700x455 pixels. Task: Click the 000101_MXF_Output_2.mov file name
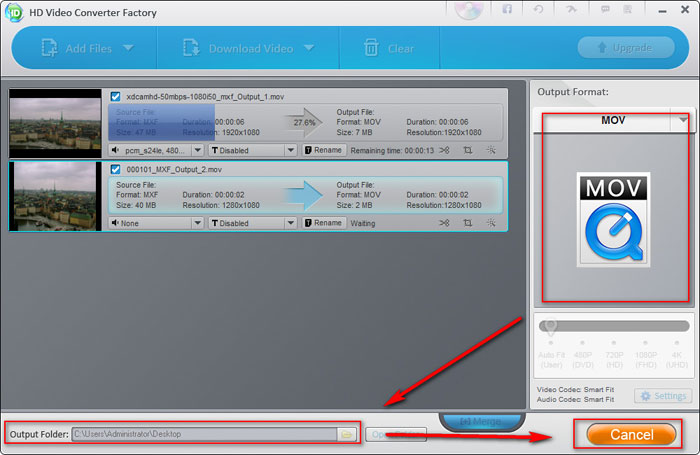(x=174, y=170)
